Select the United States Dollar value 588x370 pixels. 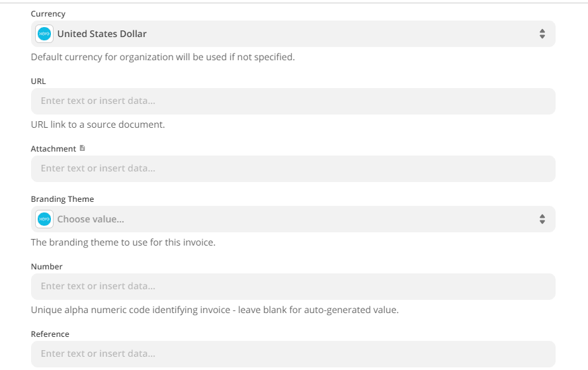click(102, 34)
